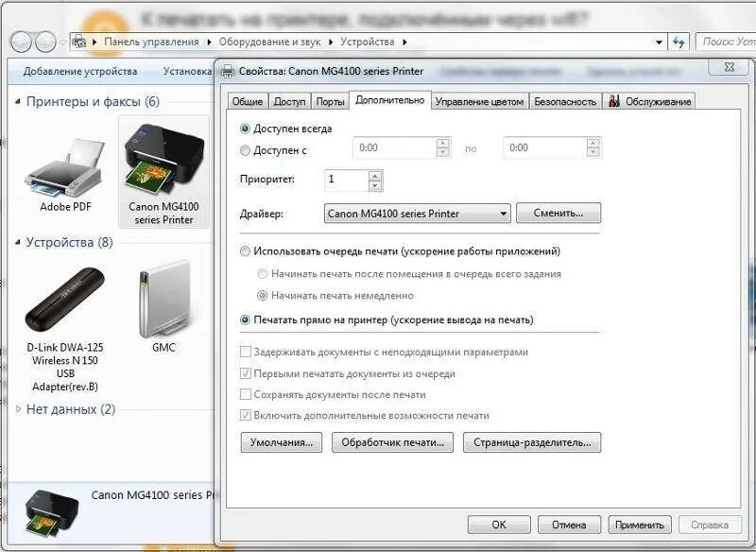756x552 pixels.
Task: Click the 'Отмена' button
Action: pyautogui.click(x=569, y=525)
